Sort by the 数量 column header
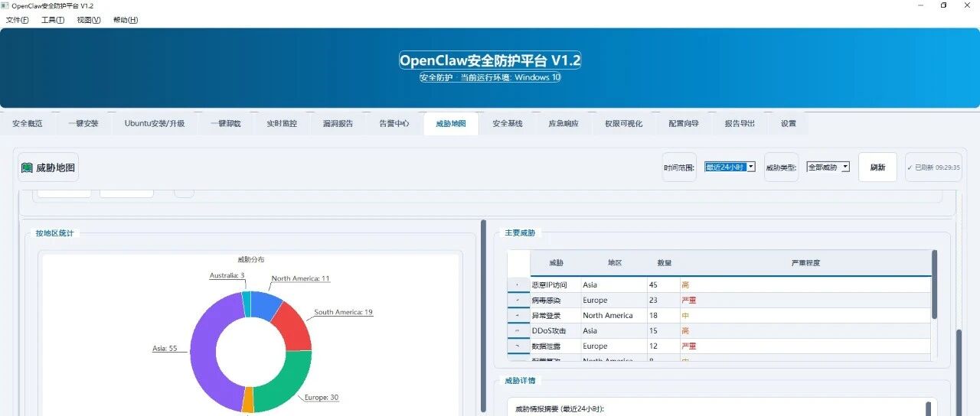The width and height of the screenshot is (980, 416). click(x=664, y=263)
